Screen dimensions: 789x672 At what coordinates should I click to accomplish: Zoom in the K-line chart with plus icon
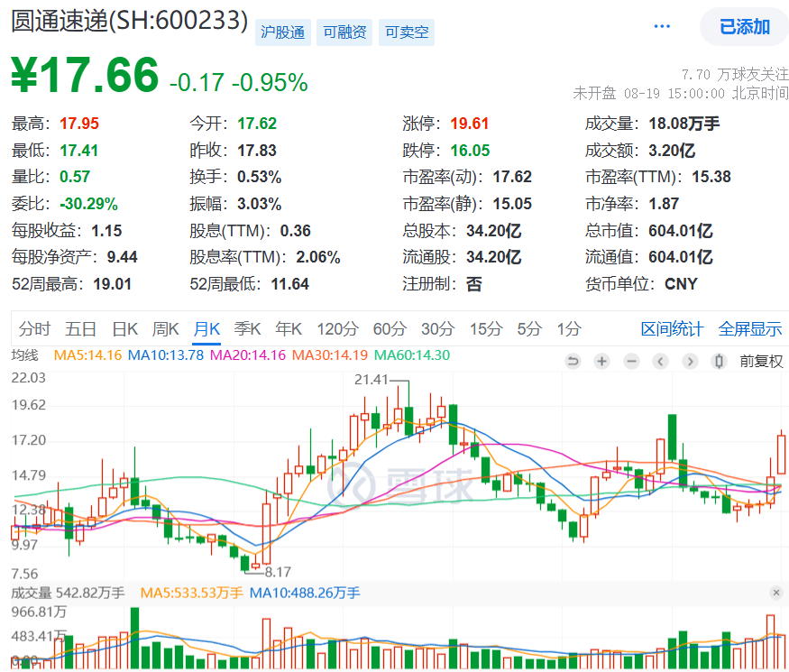pos(601,361)
